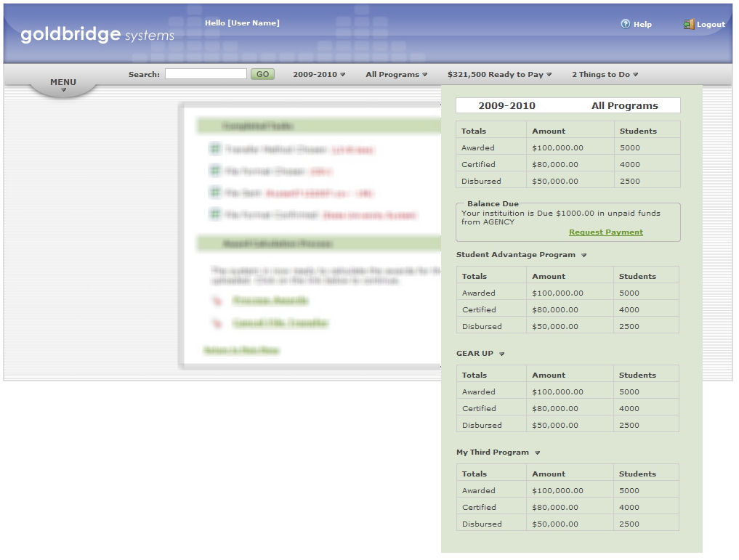The image size is (739, 560).
Task: Collapse the Student Advantage Program section
Action: click(x=583, y=256)
